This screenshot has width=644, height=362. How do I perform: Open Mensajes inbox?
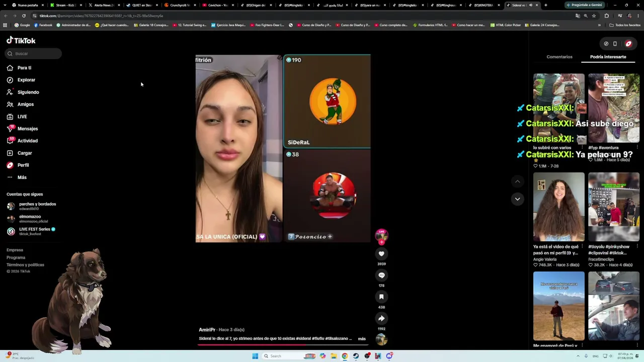[x=22, y=129]
